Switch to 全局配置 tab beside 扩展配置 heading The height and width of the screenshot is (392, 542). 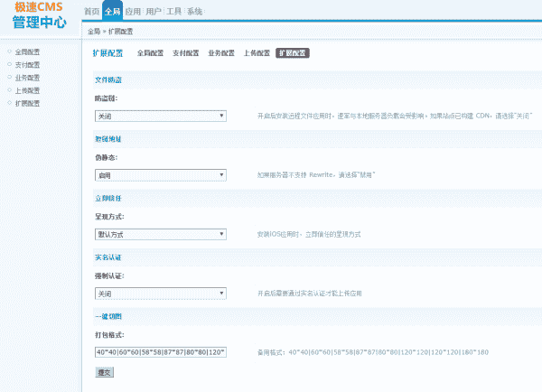point(150,53)
